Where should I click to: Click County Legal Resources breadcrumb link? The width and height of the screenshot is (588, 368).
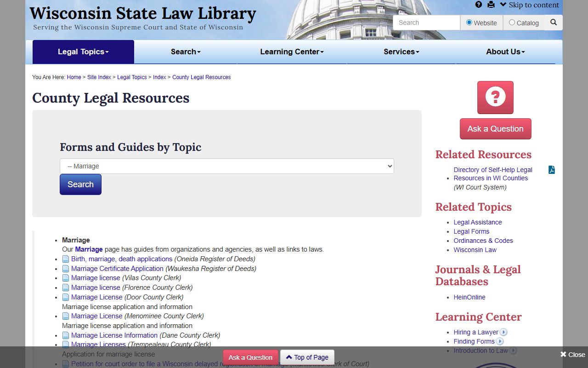pos(201,77)
